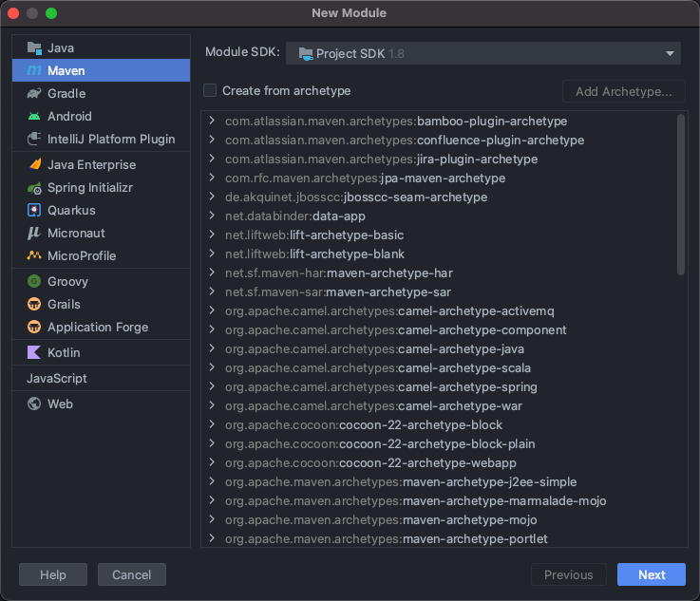The height and width of the screenshot is (601, 700).
Task: Choose IntelliJ Platform Plugin module type
Action: point(102,139)
